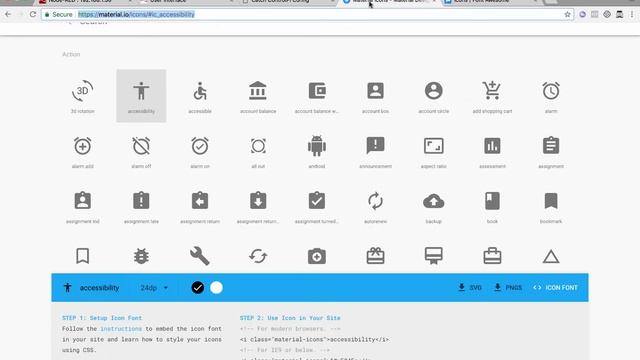This screenshot has height=360, width=640.
Task: Select the assignment late icon
Action: pos(141,200)
